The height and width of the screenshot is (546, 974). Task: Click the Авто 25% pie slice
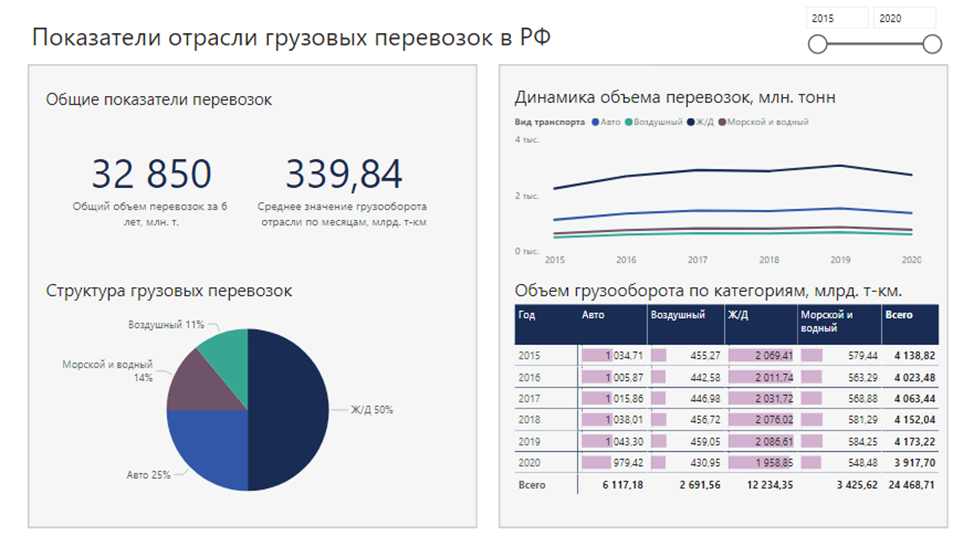[x=211, y=447]
